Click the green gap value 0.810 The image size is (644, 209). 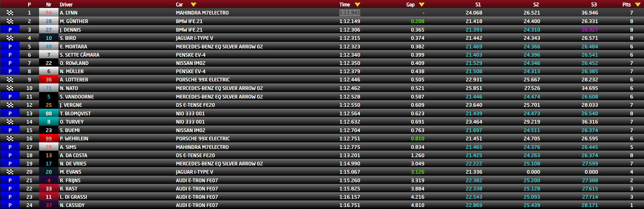[x=418, y=138]
